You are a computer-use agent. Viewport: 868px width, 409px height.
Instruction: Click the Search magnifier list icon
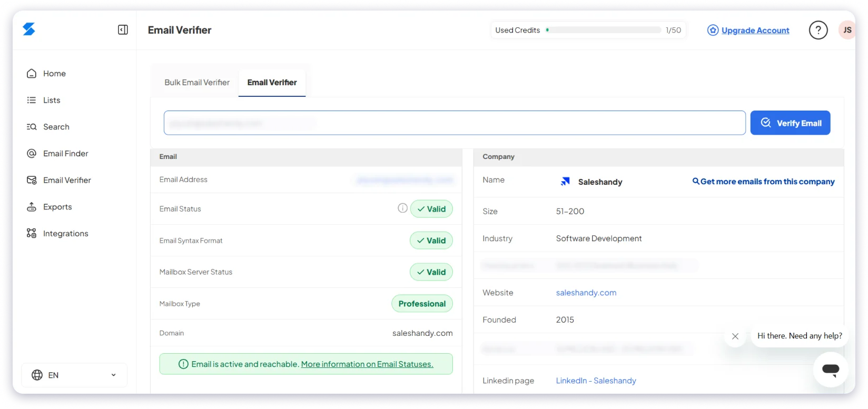(x=32, y=127)
